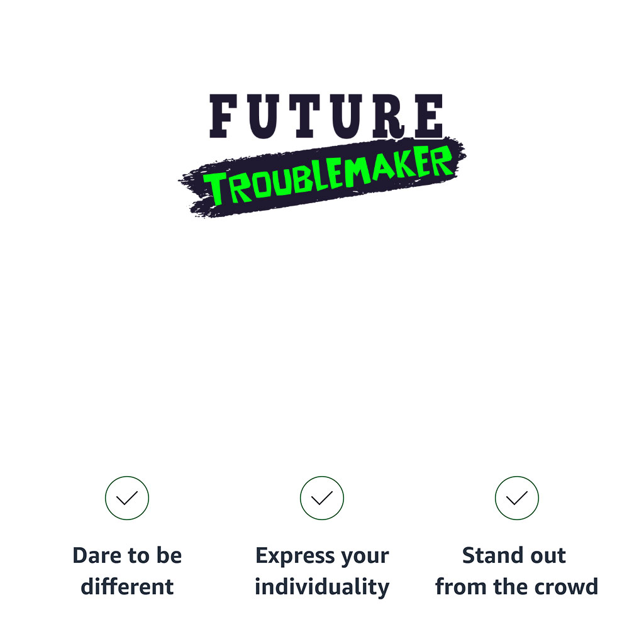The width and height of the screenshot is (644, 644).
Task: Click the word "different"
Action: [127, 587]
